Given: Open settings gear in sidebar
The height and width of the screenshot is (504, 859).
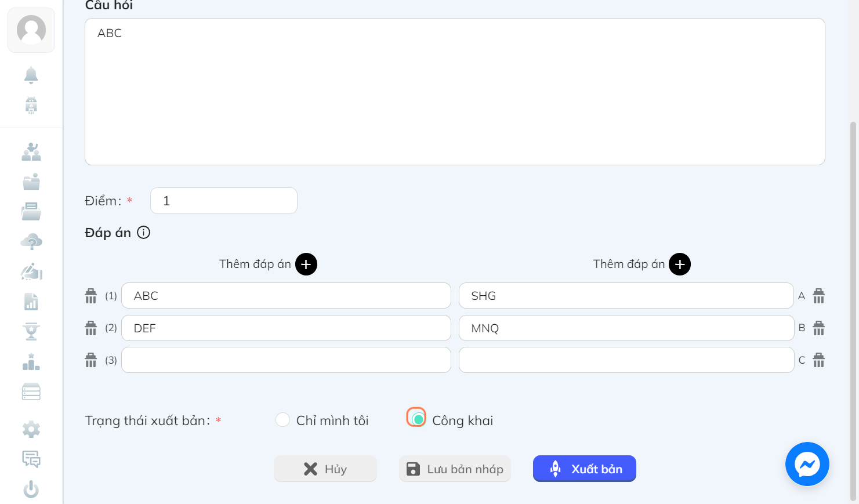Looking at the screenshot, I should 31,429.
